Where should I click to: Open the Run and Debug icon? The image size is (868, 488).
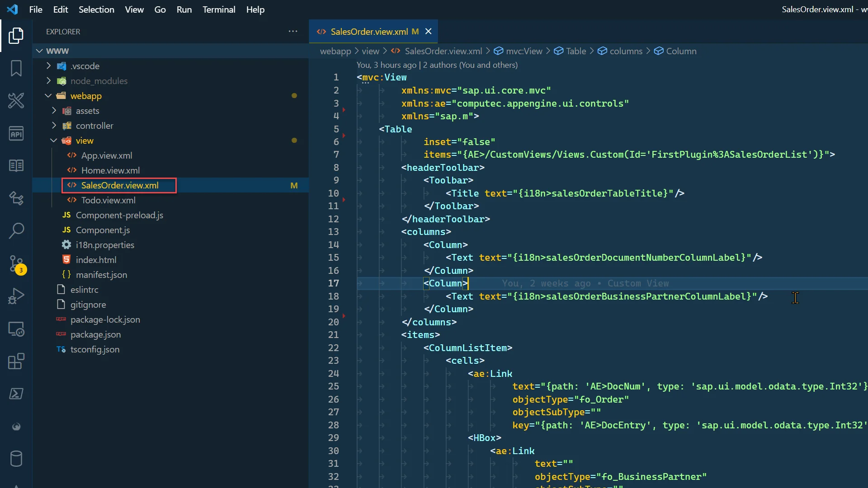click(16, 296)
